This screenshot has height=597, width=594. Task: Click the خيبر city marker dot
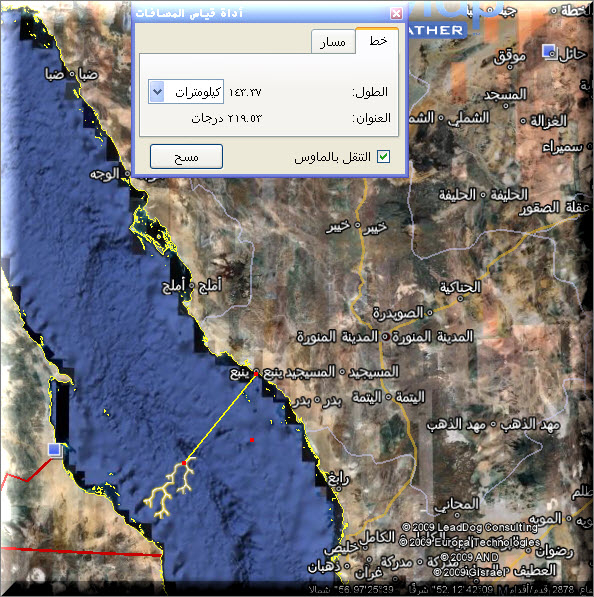(x=358, y=225)
